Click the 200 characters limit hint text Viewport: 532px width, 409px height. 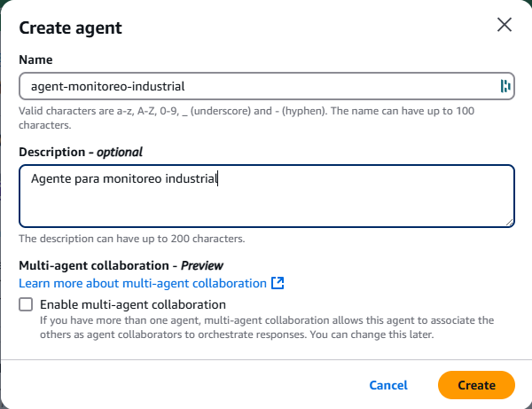click(x=131, y=239)
